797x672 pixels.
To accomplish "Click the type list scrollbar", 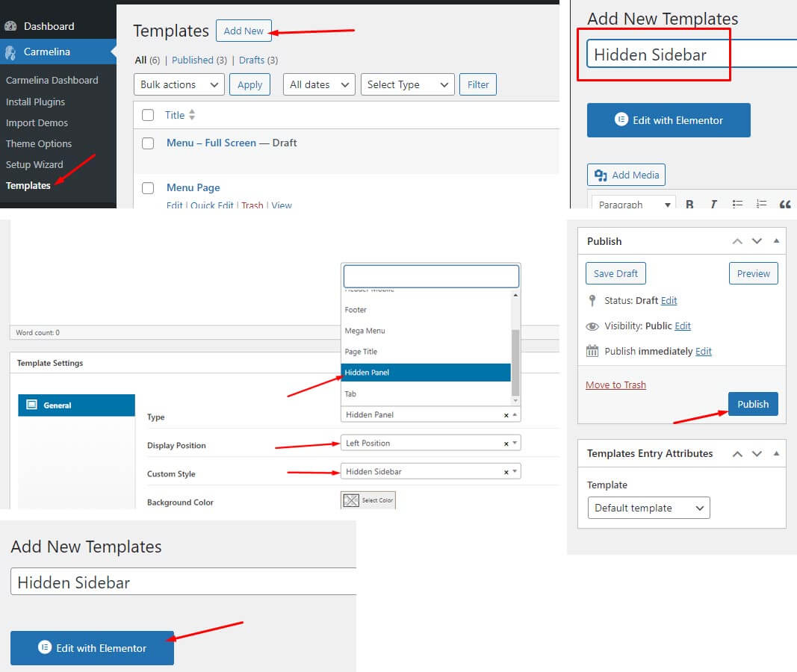I will coord(515,361).
